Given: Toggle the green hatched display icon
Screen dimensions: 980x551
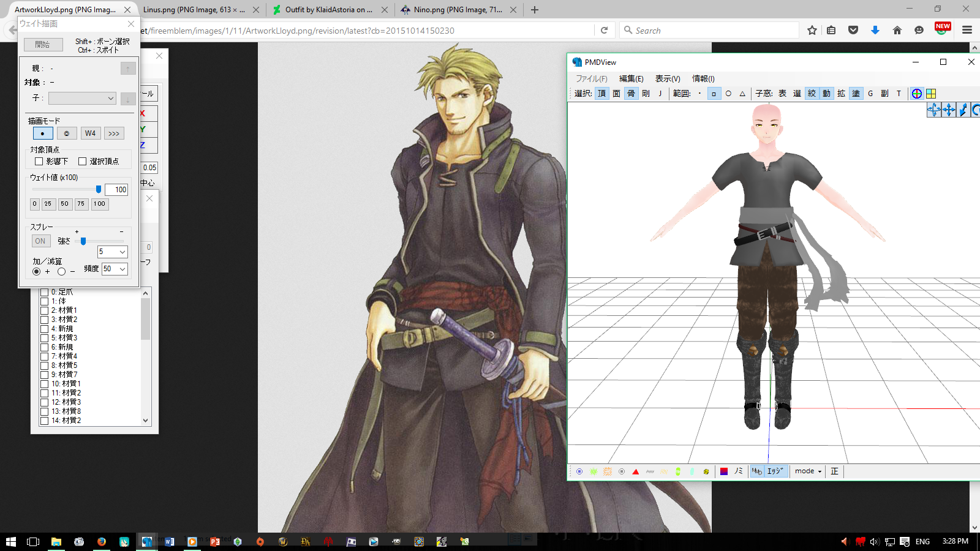Looking at the screenshot, I should coord(594,471).
